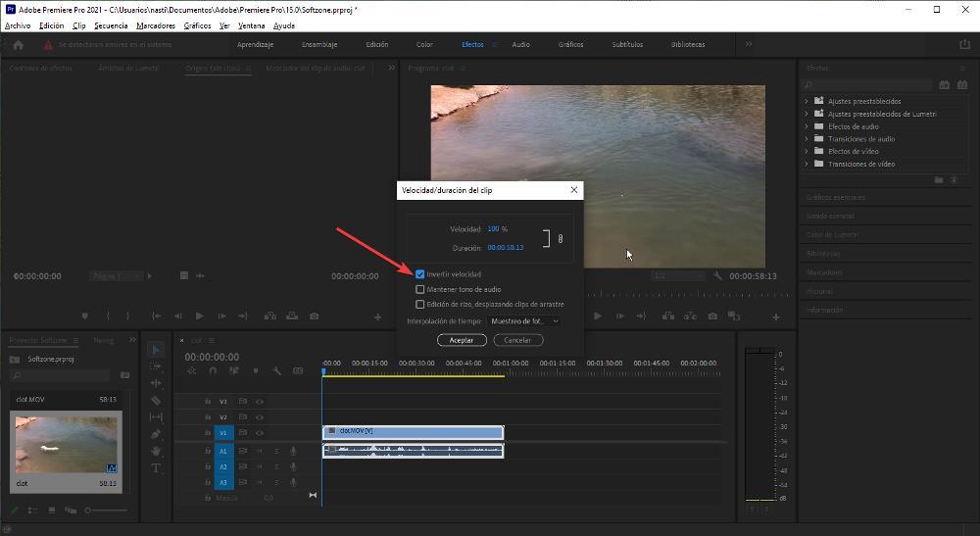Click the A1 voice-over record microphone
Image resolution: width=980 pixels, height=536 pixels.
[292, 451]
